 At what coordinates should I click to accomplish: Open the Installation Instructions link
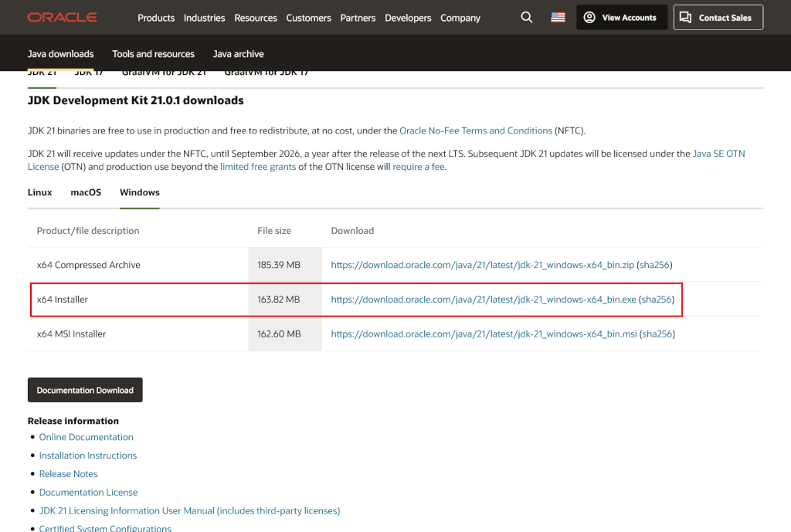click(88, 456)
